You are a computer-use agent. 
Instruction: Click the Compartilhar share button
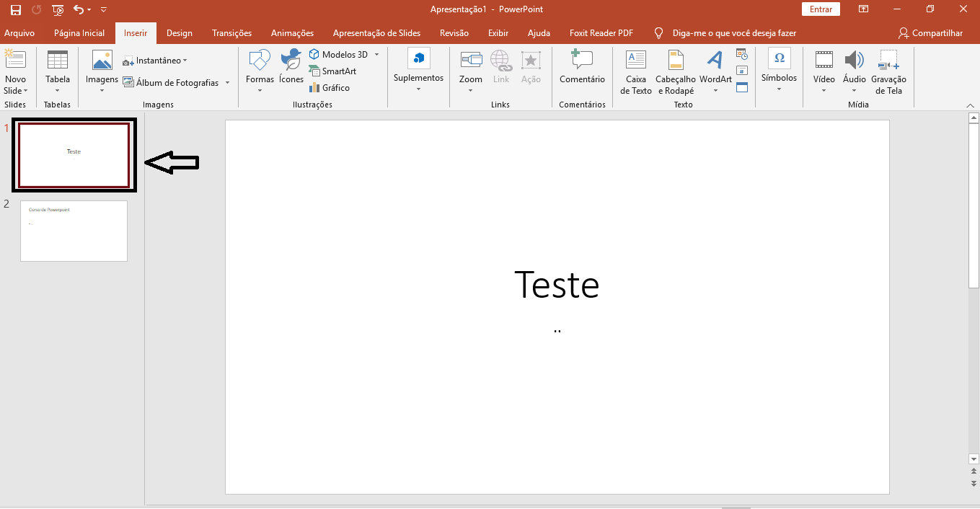tap(930, 33)
